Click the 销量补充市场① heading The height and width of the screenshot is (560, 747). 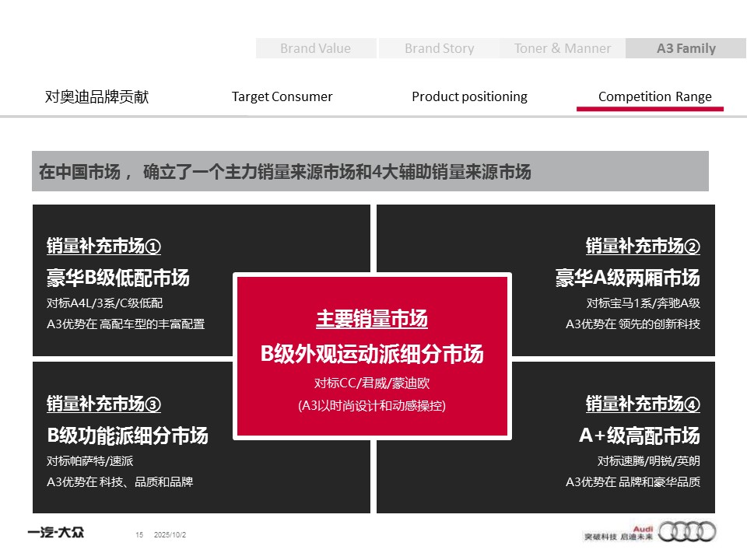pyautogui.click(x=103, y=247)
